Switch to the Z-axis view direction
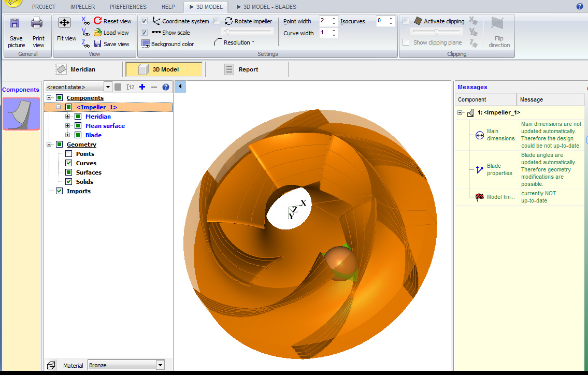The image size is (588, 375). pyautogui.click(x=85, y=44)
